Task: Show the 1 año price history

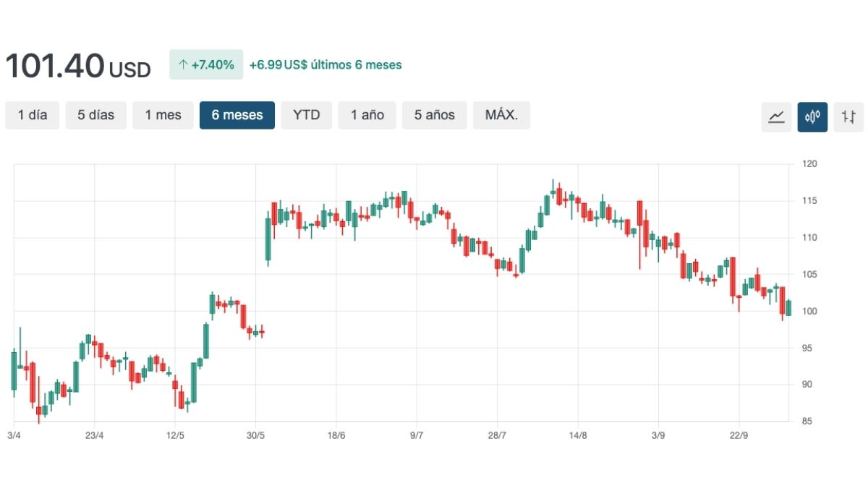Action: pos(367,115)
